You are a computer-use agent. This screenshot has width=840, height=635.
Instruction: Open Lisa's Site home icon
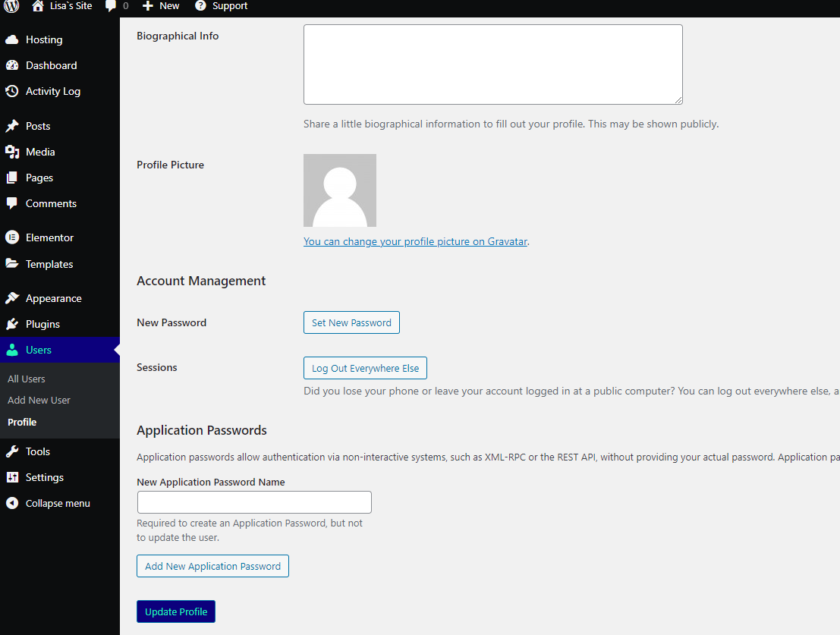click(37, 6)
